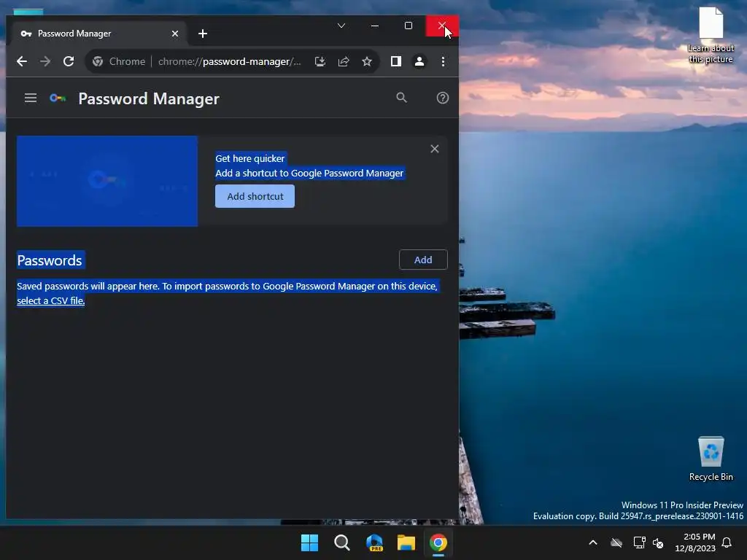The height and width of the screenshot is (560, 747).
Task: Bookmark this page with the star icon
Action: 367,61
